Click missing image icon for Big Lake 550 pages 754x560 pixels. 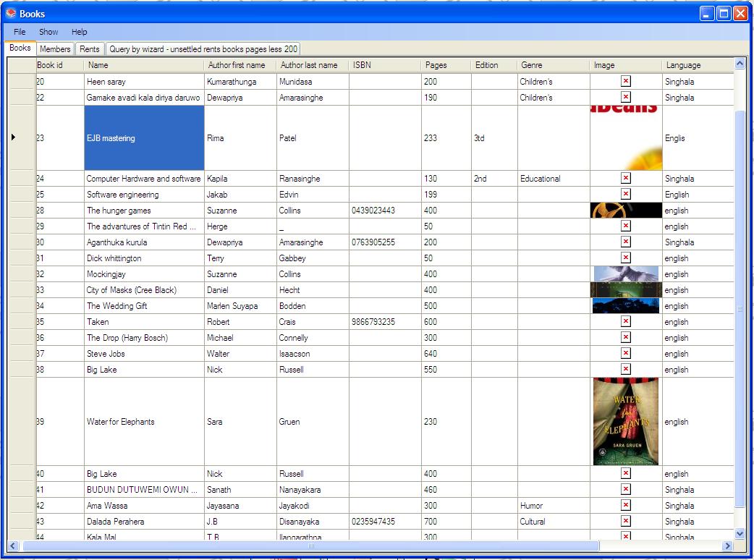(626, 369)
